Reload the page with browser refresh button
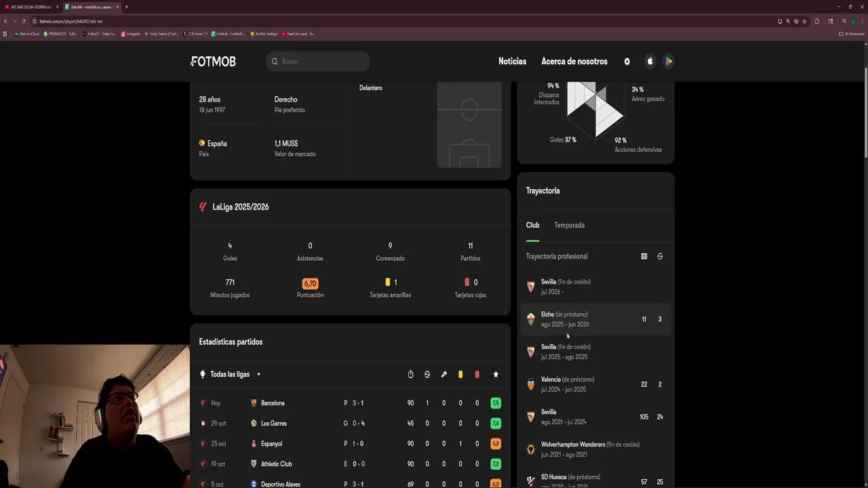The image size is (868, 488). [23, 21]
